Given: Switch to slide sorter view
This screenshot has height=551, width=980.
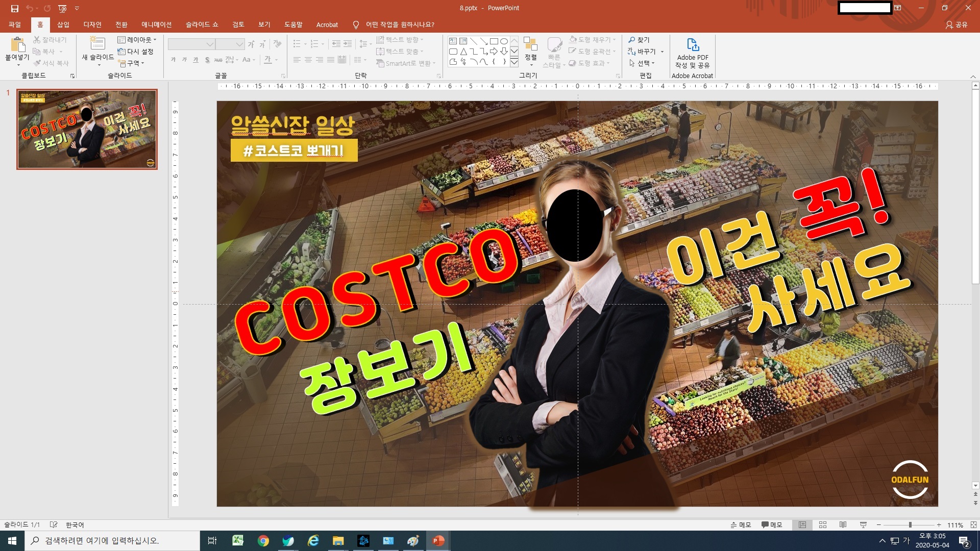Looking at the screenshot, I should (823, 525).
